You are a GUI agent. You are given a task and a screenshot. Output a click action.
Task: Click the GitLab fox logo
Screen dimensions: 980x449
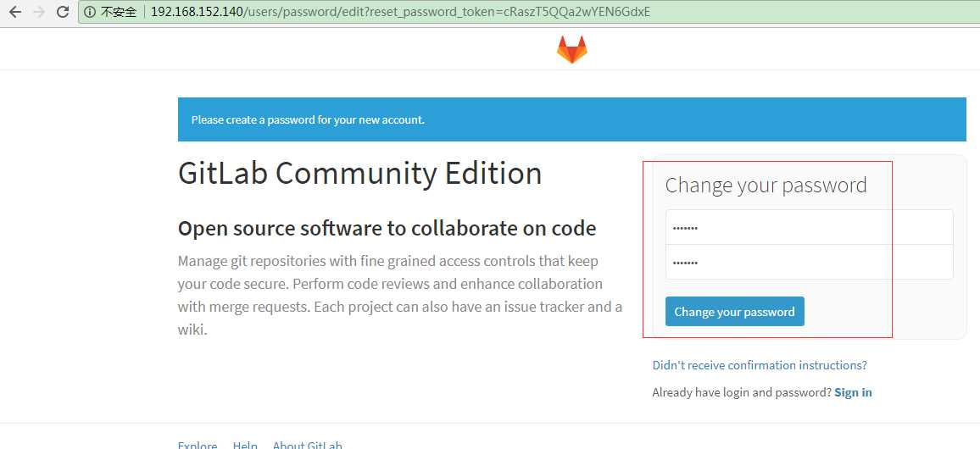click(x=572, y=49)
